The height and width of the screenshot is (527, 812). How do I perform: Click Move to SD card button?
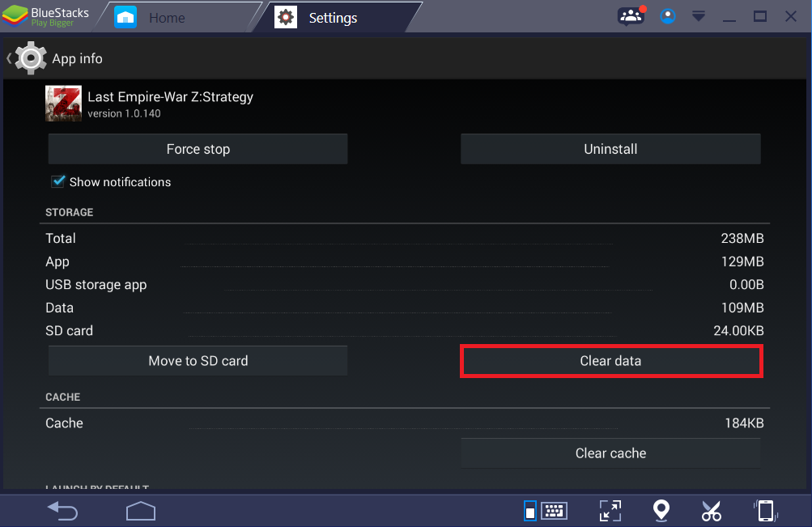click(198, 361)
